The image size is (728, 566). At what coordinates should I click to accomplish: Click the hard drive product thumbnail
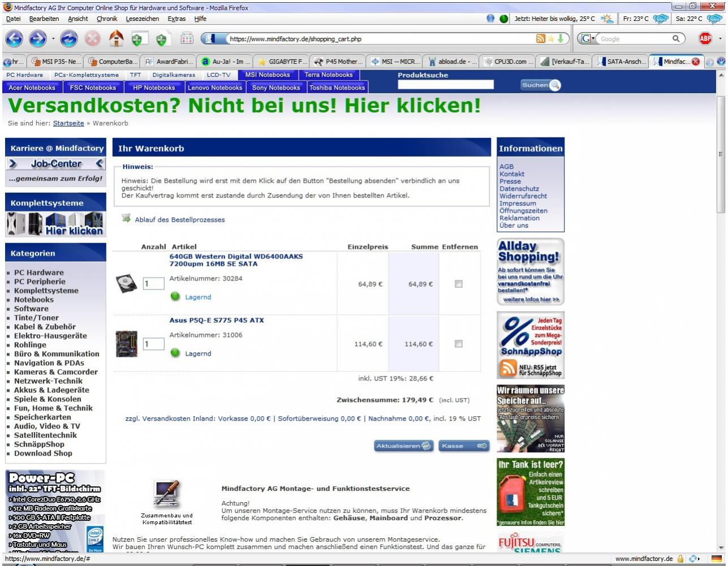click(x=126, y=283)
